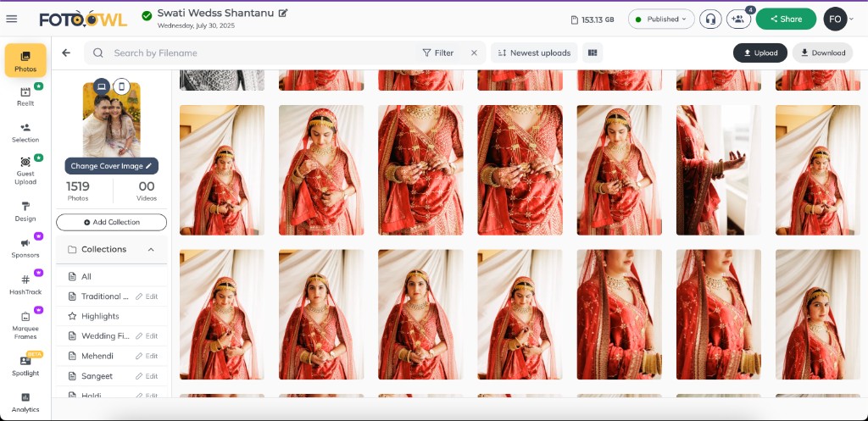Select the All collection
This screenshot has width=868, height=421.
point(111,277)
